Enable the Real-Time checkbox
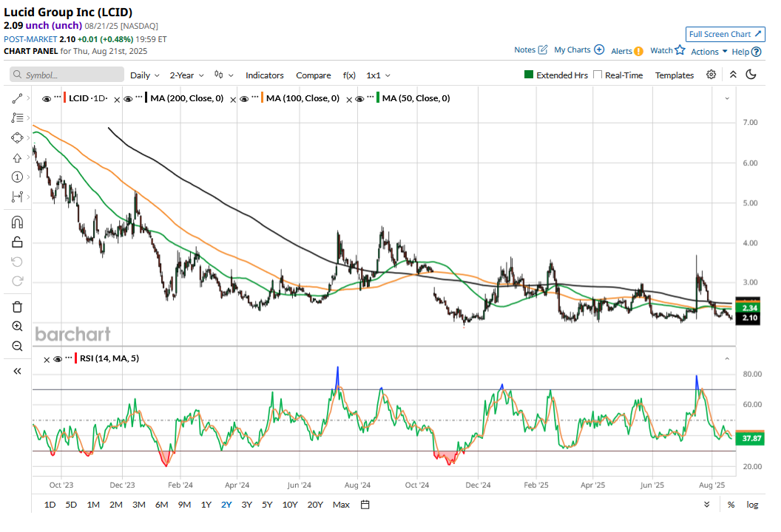This screenshot has width=781, height=532. (598, 75)
